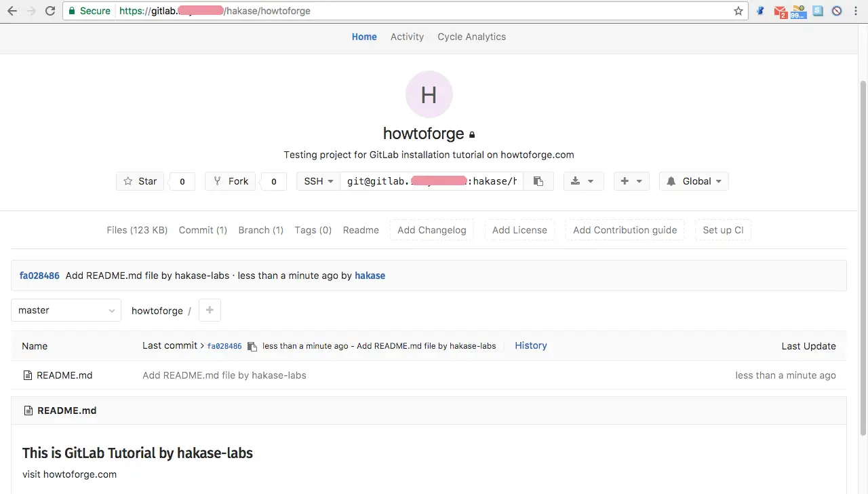Expand the SSH protocol dropdown
The height and width of the screenshot is (494, 868).
(x=318, y=181)
